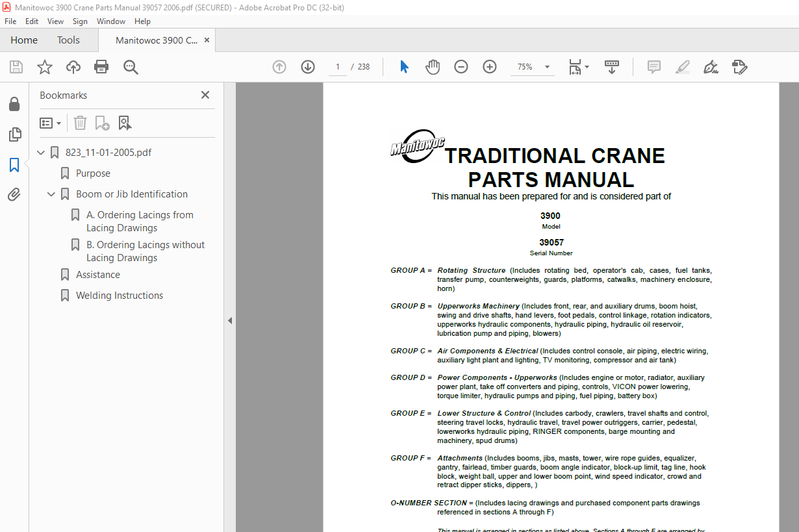Viewport: 799px width, 532px height.
Task: Switch to the Tools tab
Action: click(68, 40)
